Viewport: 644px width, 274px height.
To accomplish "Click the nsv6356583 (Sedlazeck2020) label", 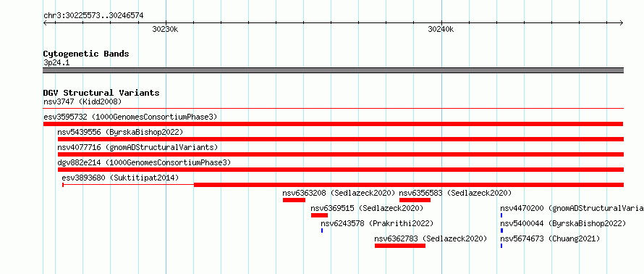I will click(x=455, y=193).
